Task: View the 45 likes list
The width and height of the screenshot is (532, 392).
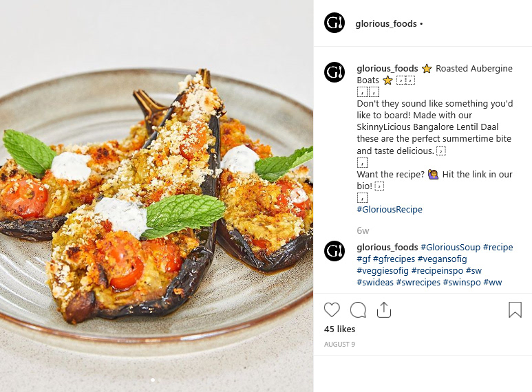Action: (x=339, y=329)
